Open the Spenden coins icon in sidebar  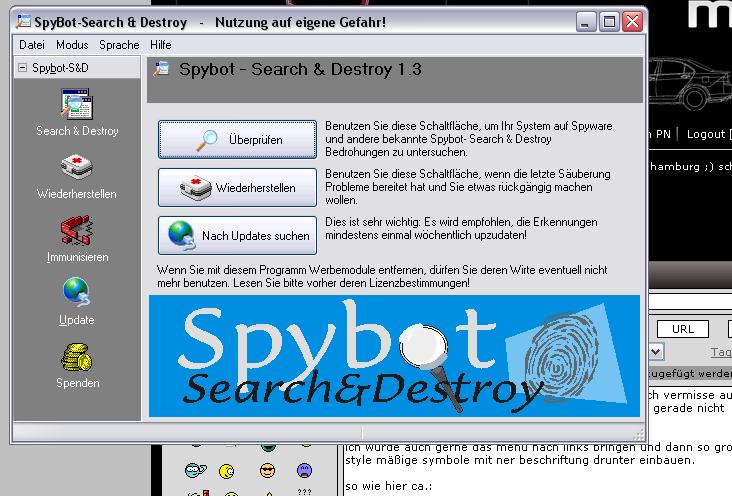tap(77, 357)
